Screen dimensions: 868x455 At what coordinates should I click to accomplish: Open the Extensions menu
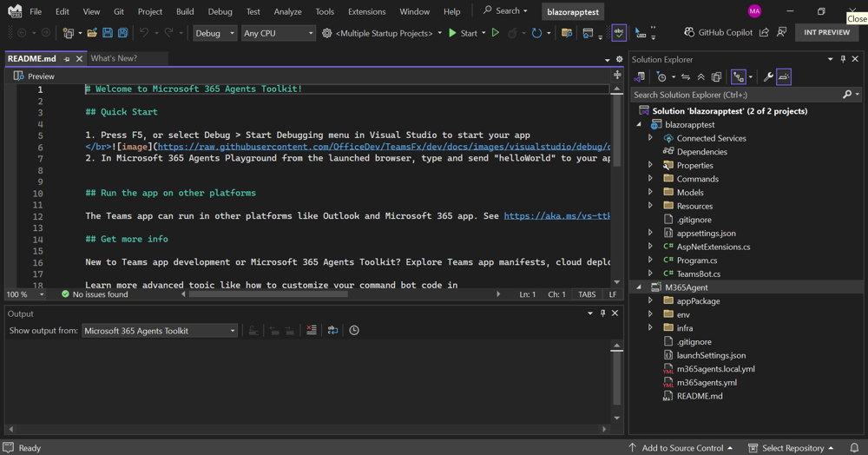coord(366,11)
